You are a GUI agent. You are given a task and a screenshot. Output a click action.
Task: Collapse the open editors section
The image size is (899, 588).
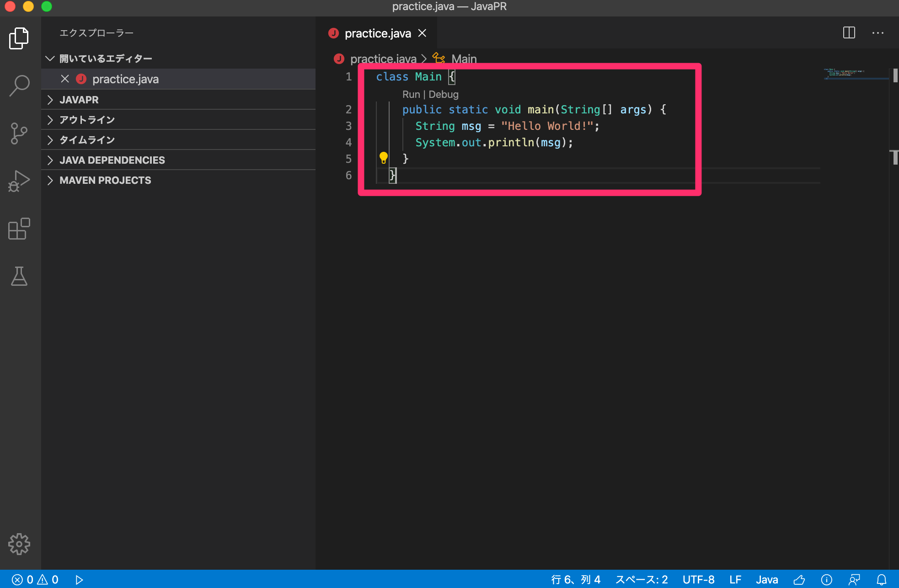point(178,59)
